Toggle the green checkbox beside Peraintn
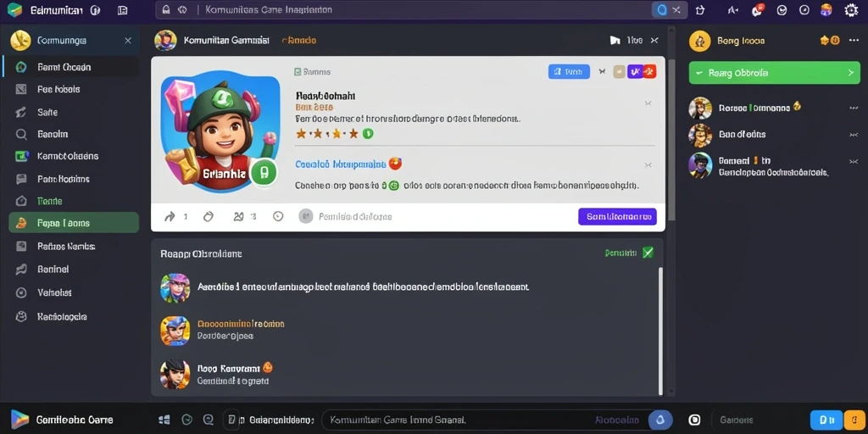868x434 pixels. pos(648,253)
